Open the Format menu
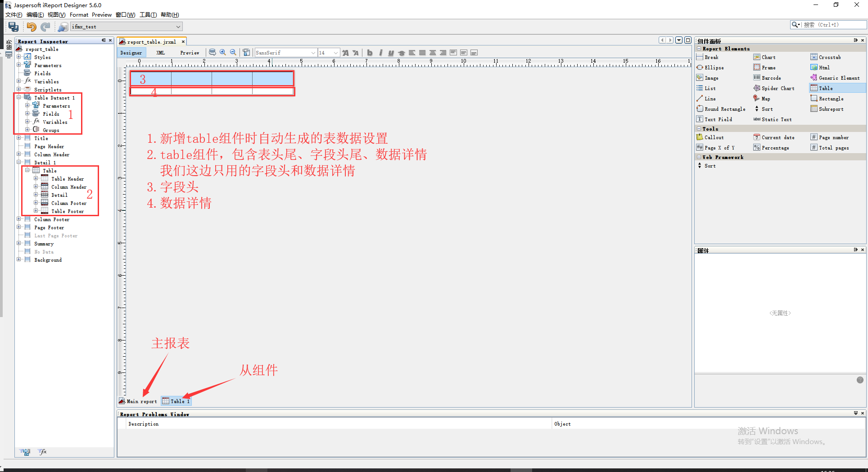 tap(79, 14)
